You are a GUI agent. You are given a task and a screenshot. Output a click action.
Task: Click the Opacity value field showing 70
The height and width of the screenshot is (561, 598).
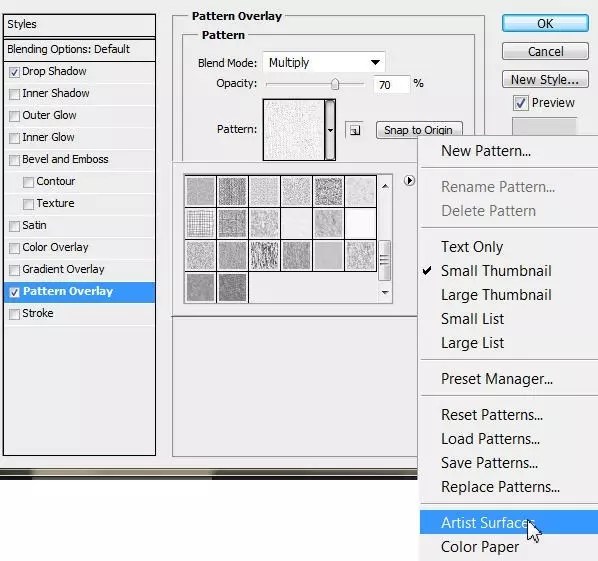click(x=391, y=84)
